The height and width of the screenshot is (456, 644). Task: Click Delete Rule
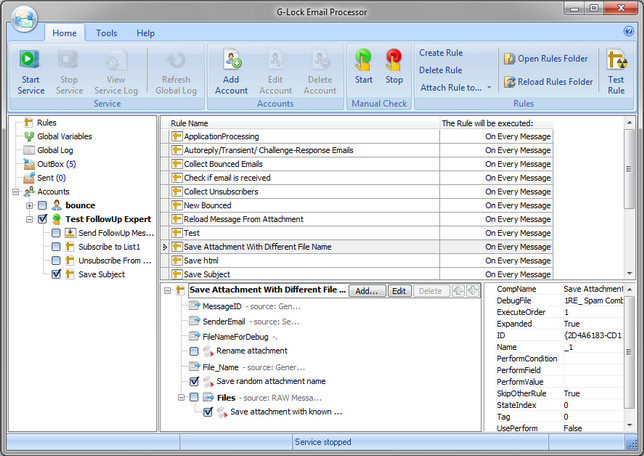pyautogui.click(x=440, y=70)
